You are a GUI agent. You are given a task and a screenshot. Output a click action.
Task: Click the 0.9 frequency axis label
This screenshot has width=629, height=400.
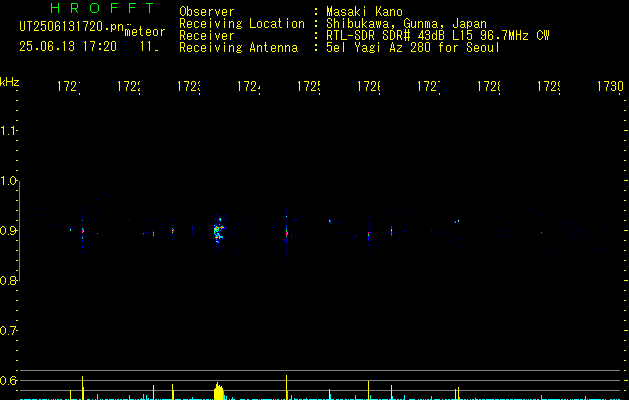8,231
